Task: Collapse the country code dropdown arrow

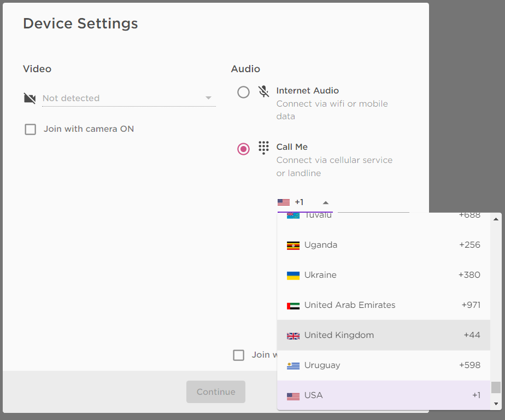Action: 326,203
